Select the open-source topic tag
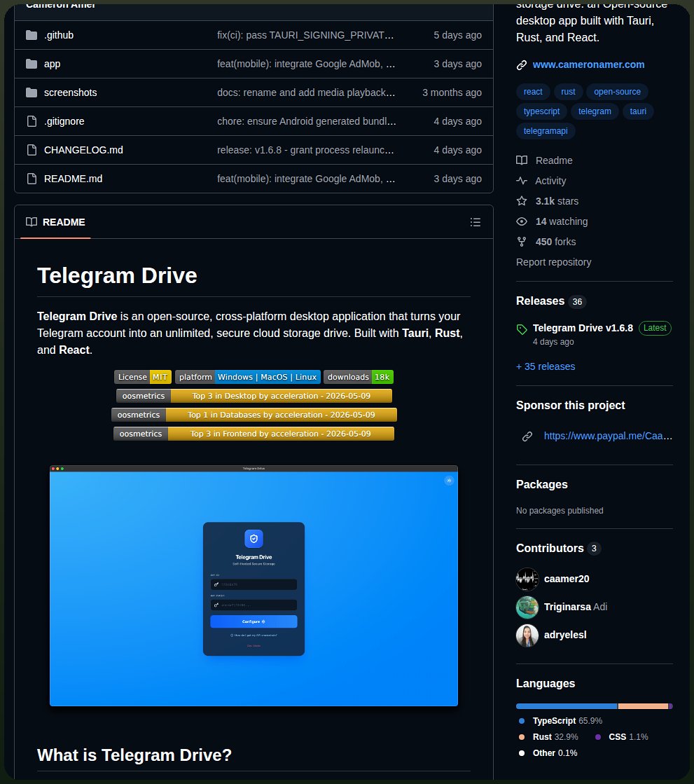 [617, 92]
